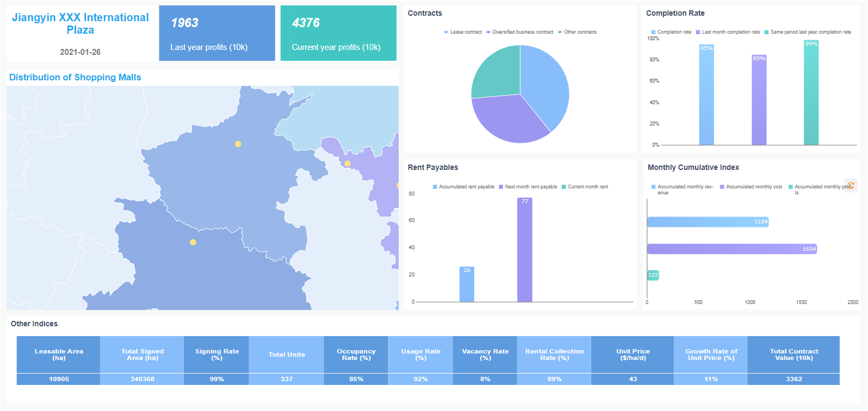Viewport: 868px width, 411px height.
Task: Click the Completion rate legend square
Action: click(x=653, y=32)
